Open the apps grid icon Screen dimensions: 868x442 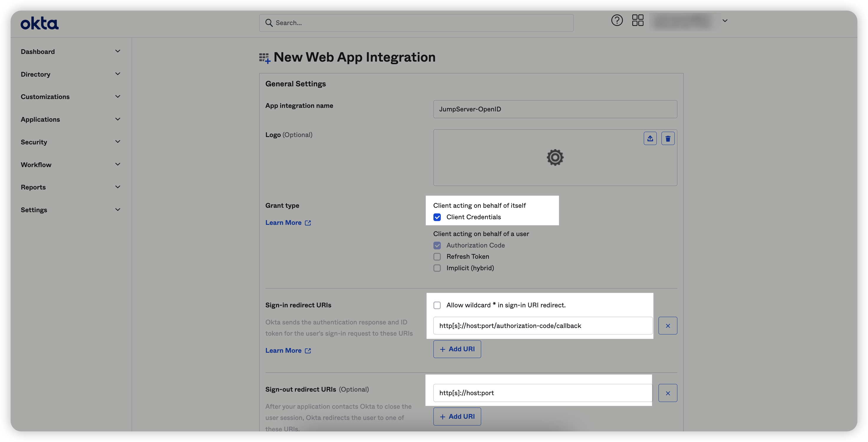coord(638,21)
